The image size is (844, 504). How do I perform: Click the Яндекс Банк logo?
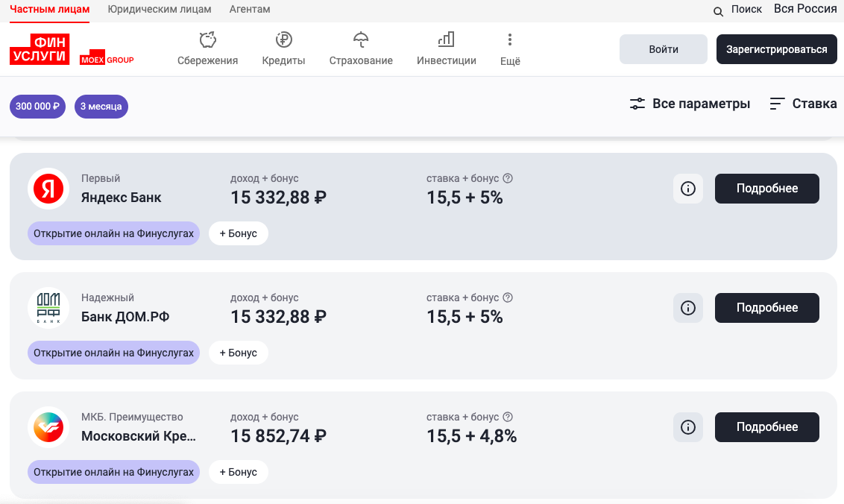click(x=48, y=189)
